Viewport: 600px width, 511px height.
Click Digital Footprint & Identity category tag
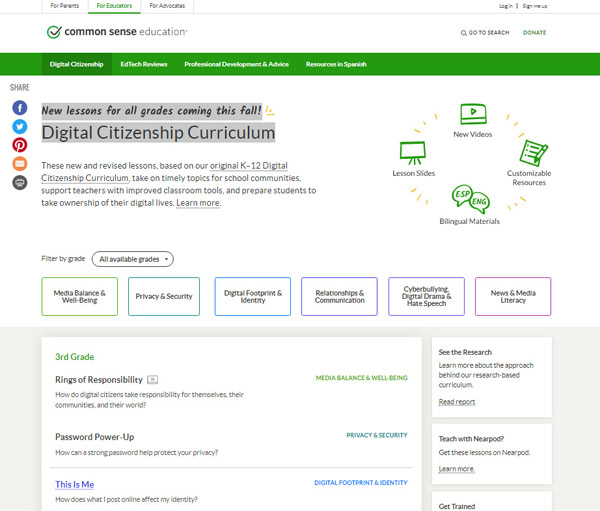pyautogui.click(x=360, y=483)
